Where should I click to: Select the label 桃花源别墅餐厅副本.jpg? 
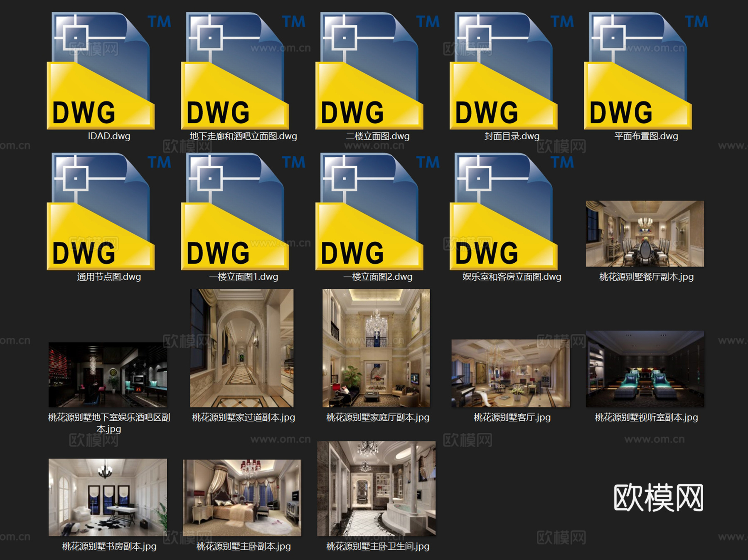[x=646, y=276]
